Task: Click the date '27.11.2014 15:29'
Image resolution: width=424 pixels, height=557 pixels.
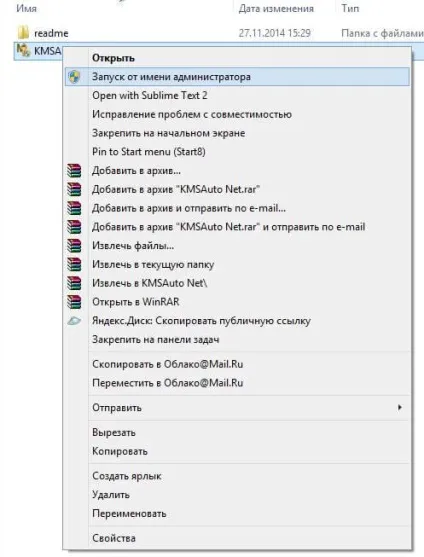Action: tap(274, 33)
